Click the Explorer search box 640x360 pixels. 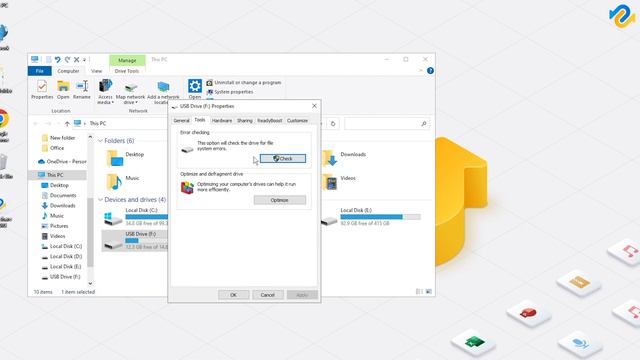[x=386, y=124]
